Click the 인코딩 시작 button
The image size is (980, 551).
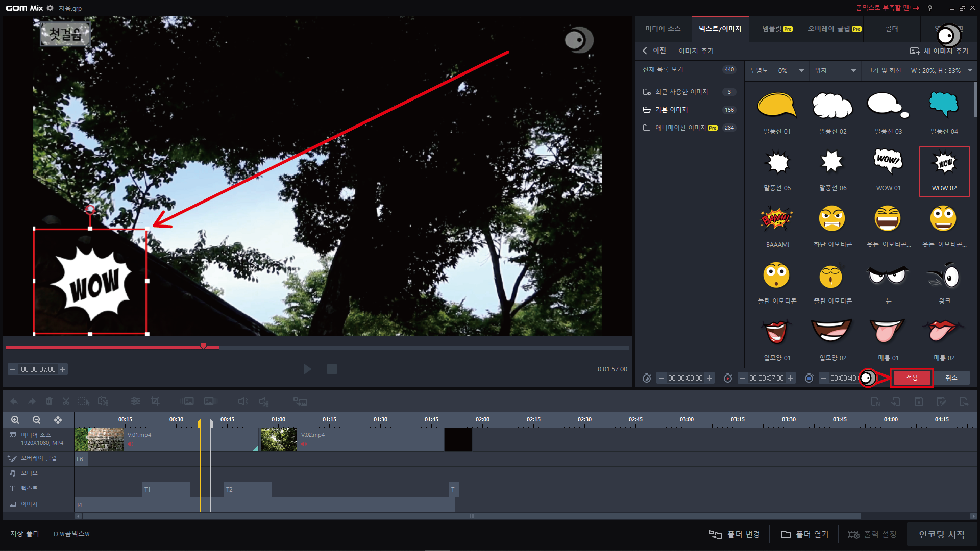pyautogui.click(x=942, y=534)
